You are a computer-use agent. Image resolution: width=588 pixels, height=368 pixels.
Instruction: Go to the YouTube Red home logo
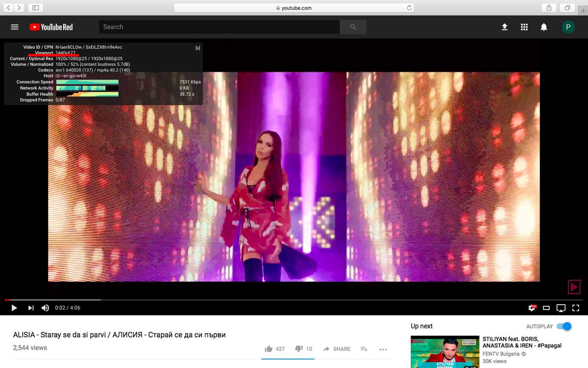pyautogui.click(x=51, y=27)
